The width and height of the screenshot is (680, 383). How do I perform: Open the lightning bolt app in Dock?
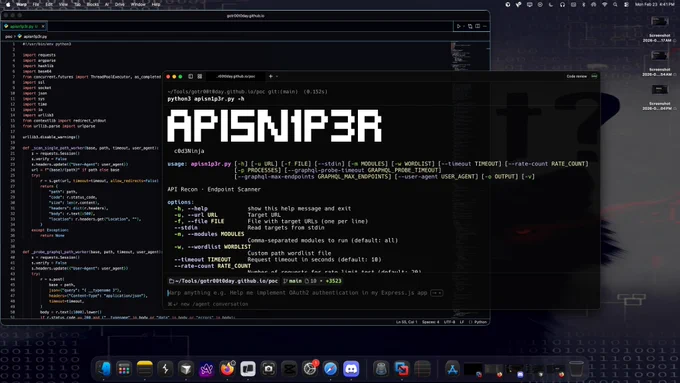[165, 369]
